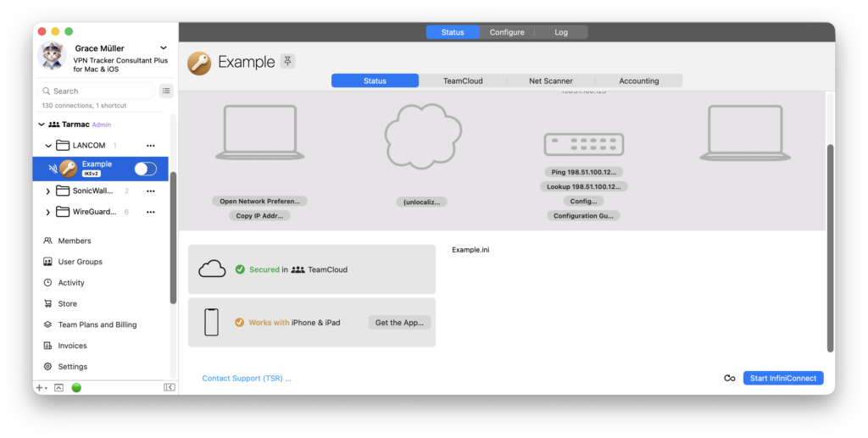Click the muted notification icon on Example row
The height and width of the screenshot is (438, 868).
point(53,169)
